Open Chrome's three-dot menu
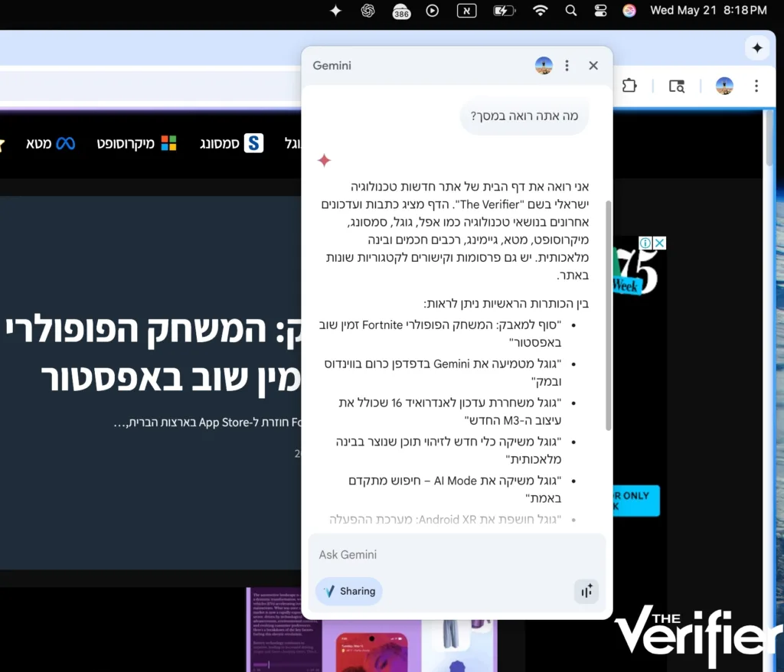Image resolution: width=784 pixels, height=672 pixels. coord(756,86)
